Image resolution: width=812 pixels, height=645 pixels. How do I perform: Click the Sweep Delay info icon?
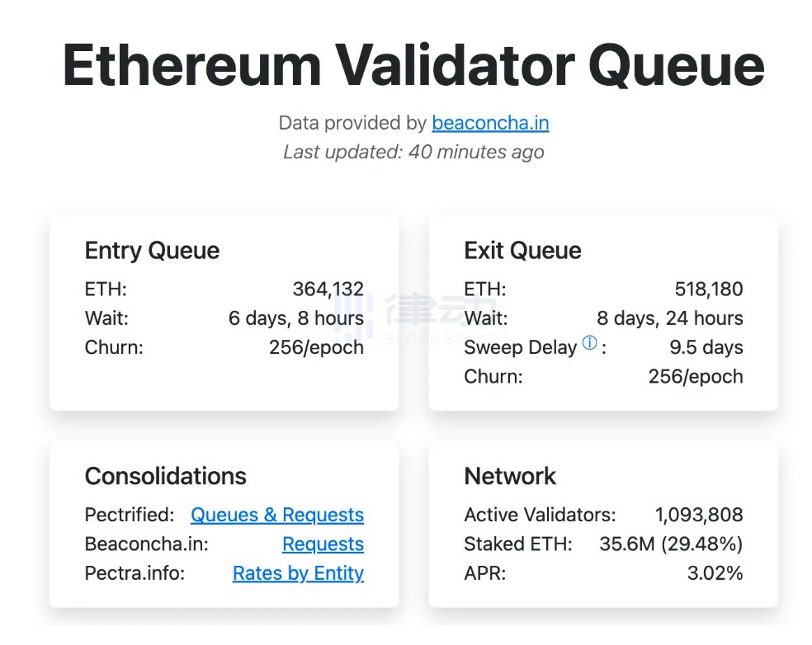click(x=589, y=344)
